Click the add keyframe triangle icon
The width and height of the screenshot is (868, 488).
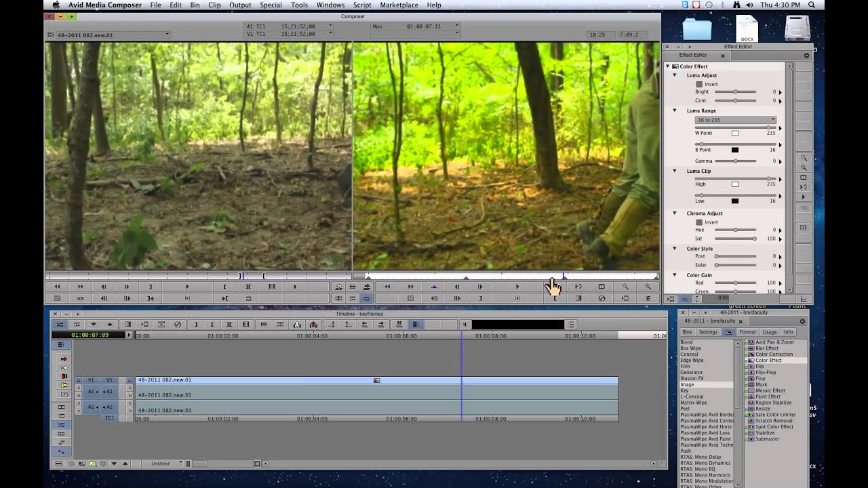pos(433,287)
